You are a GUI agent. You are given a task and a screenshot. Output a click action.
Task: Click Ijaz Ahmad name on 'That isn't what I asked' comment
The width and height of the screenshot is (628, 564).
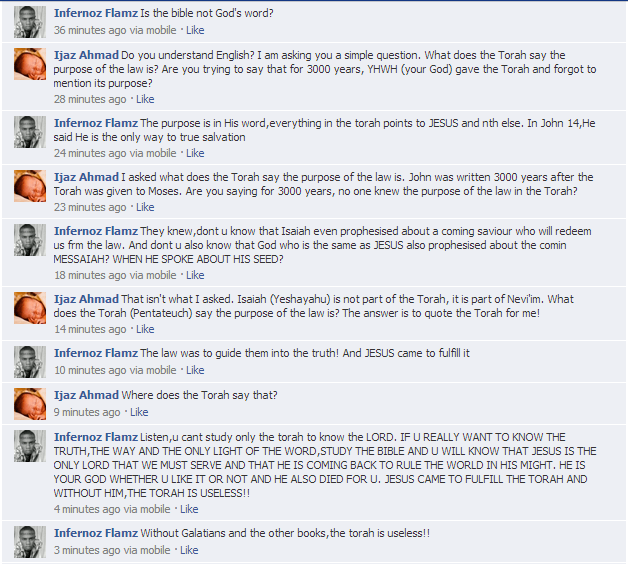coord(86,299)
